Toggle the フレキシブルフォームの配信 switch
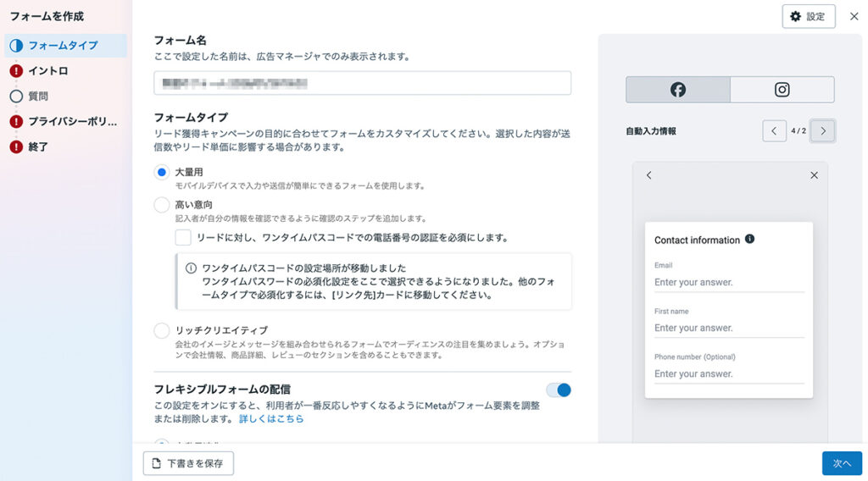Screen dimensions: 868x481 559,390
